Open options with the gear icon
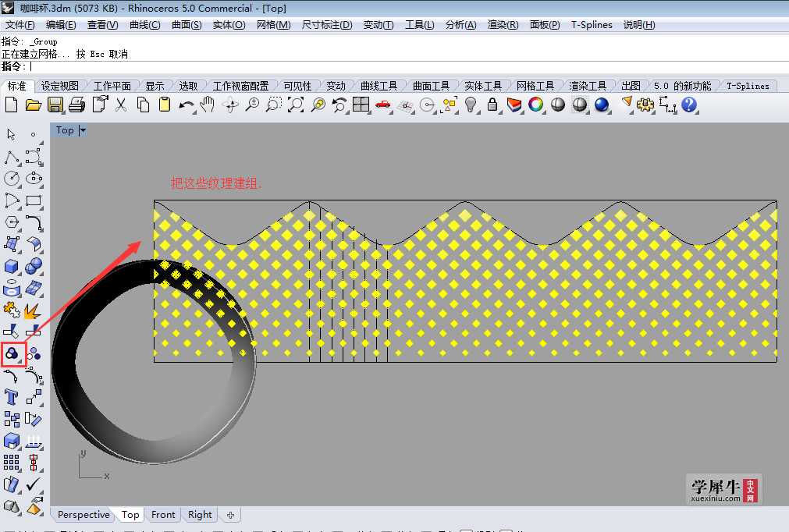789x532 pixels. click(645, 105)
